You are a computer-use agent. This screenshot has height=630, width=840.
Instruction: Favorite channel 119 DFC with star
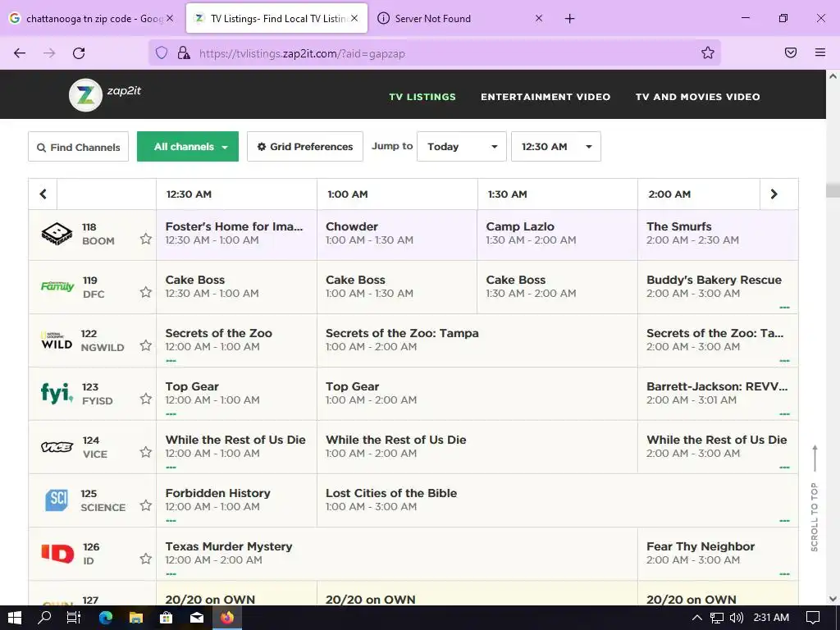pos(146,292)
